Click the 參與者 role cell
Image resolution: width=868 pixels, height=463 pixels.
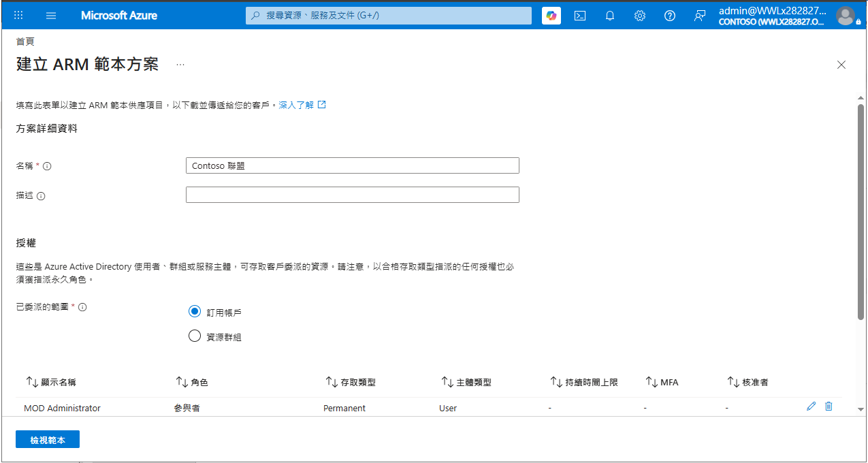pos(187,409)
